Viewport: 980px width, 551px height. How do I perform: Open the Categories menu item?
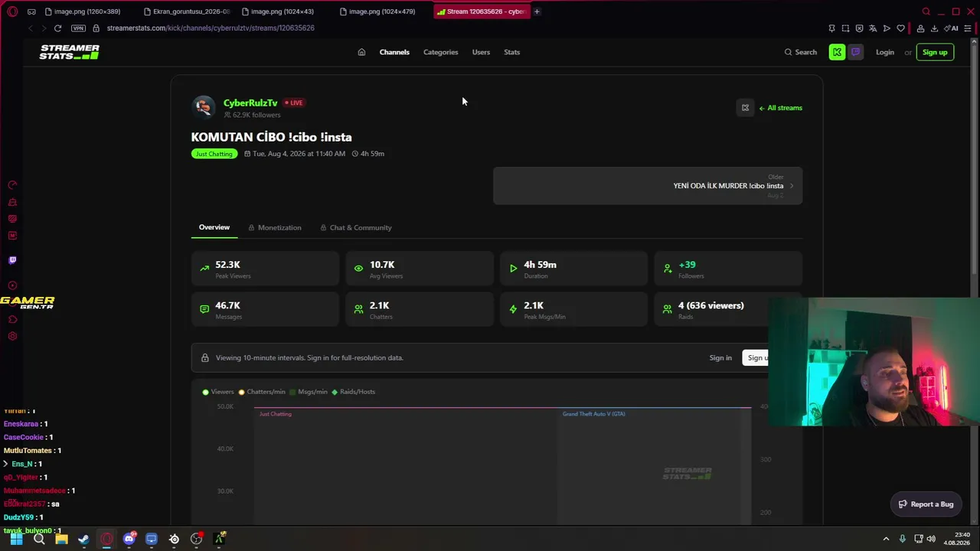pyautogui.click(x=441, y=52)
